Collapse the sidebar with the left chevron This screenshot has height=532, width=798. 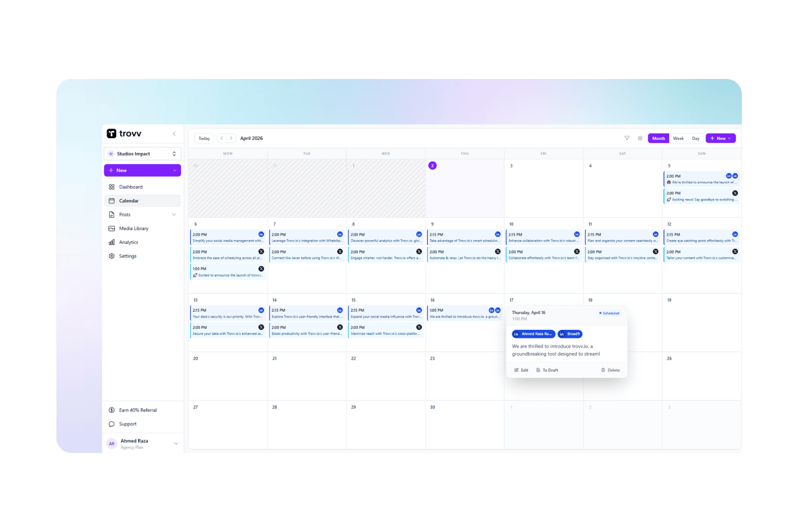point(174,134)
